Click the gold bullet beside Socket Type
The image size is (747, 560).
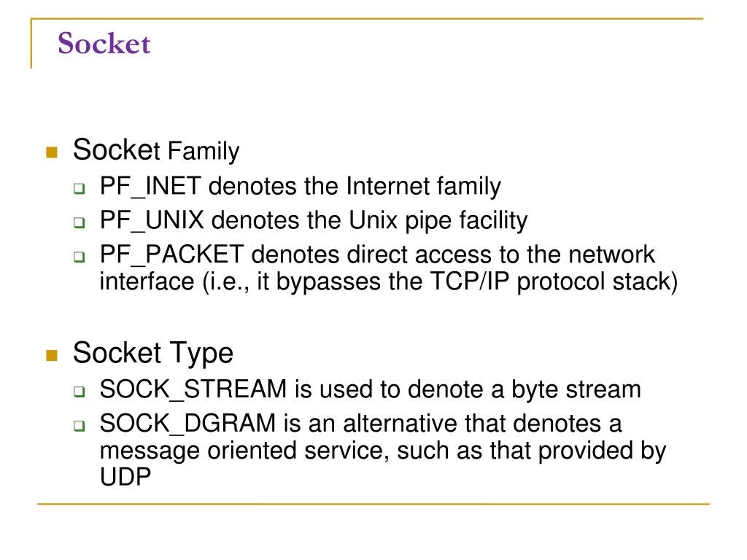tap(52, 355)
